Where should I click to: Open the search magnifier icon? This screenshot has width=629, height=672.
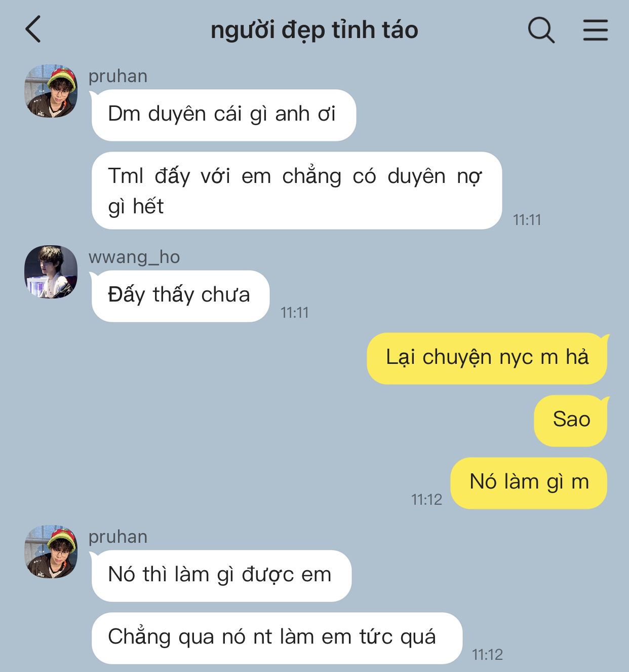(x=541, y=30)
